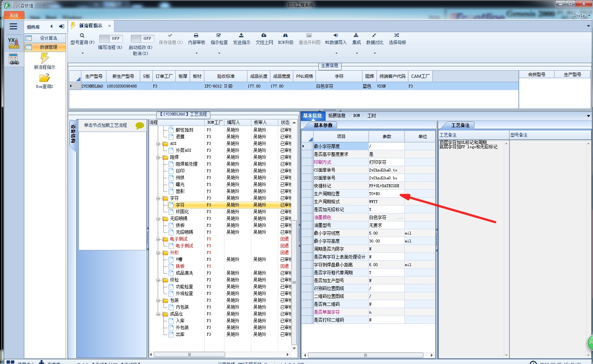Open 数据管理 category in component library
Screen dimensions: 593x364
coord(45,47)
